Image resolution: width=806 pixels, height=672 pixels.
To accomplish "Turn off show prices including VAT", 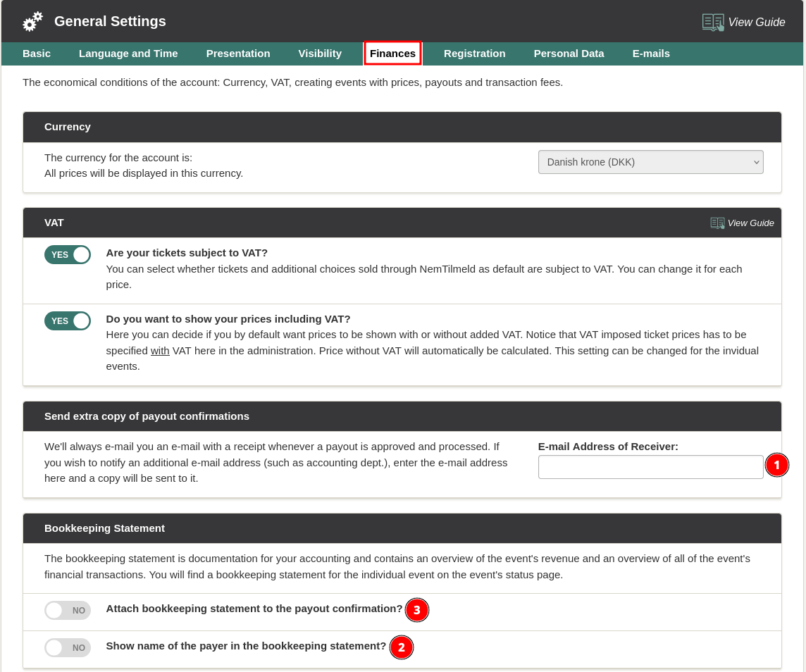I will pyautogui.click(x=68, y=321).
